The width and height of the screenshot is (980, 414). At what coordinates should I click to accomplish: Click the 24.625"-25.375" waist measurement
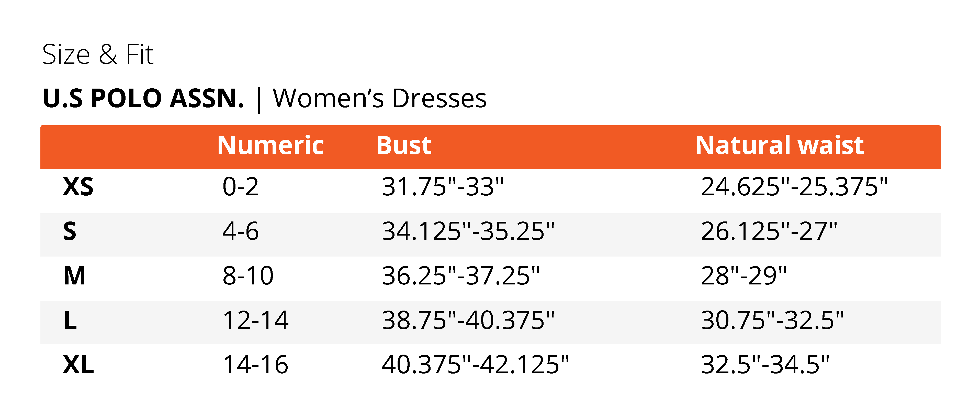[794, 187]
